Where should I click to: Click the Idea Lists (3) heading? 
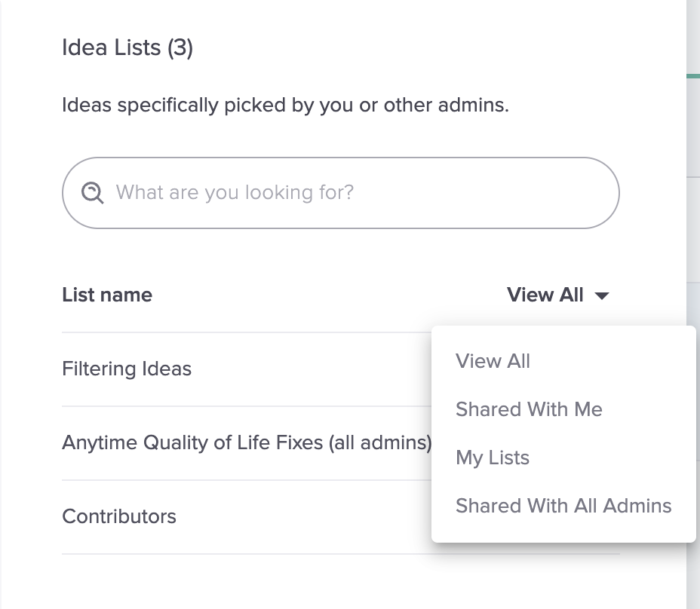(127, 47)
